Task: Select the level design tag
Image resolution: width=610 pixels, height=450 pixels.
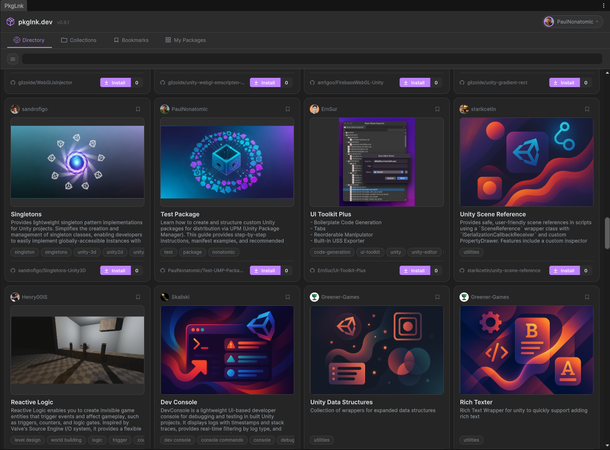Action: 27,440
